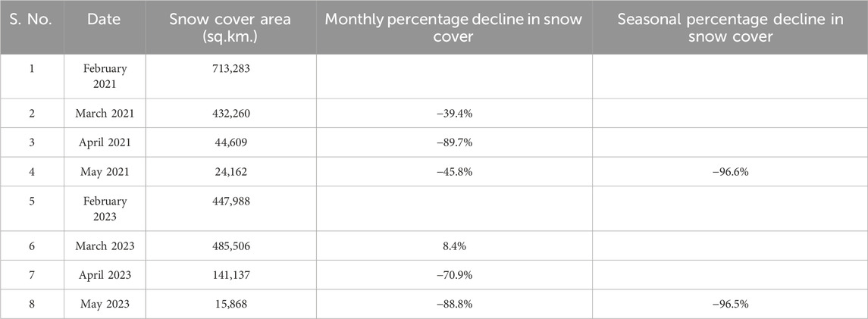Click Seasonal percentage decline header
This screenshot has height=319, width=868.
point(730,27)
